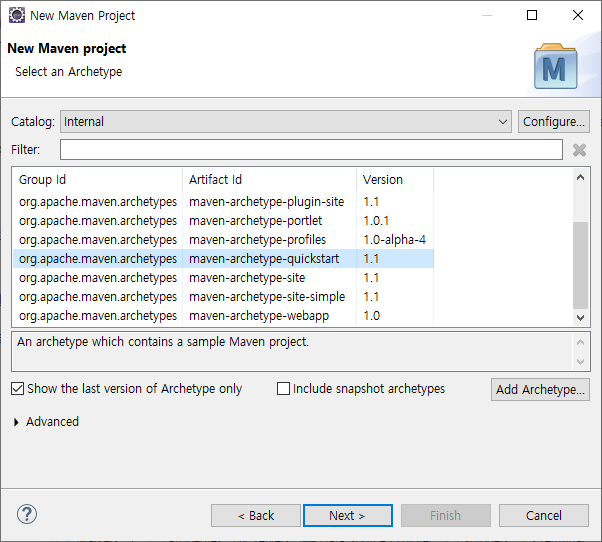602x542 pixels.
Task: Select maven-archetype-quickstart row
Action: (x=223, y=259)
